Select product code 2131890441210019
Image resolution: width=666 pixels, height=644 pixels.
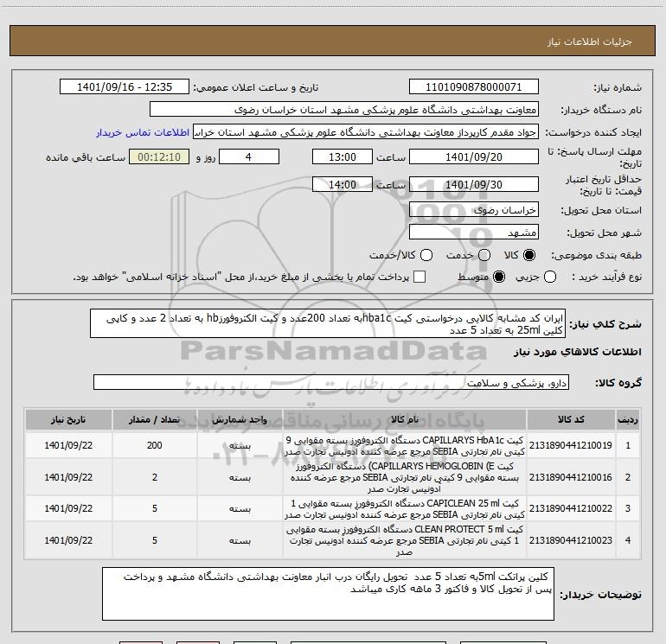coord(571,445)
